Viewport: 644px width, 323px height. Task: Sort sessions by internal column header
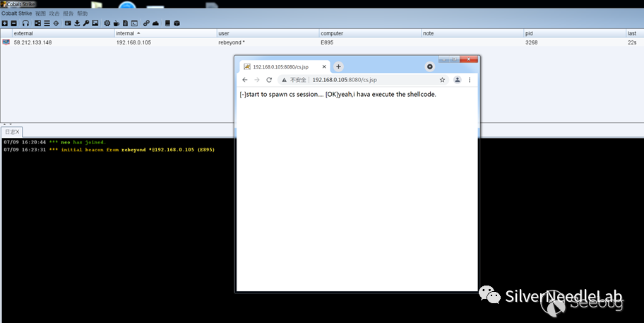(x=127, y=33)
